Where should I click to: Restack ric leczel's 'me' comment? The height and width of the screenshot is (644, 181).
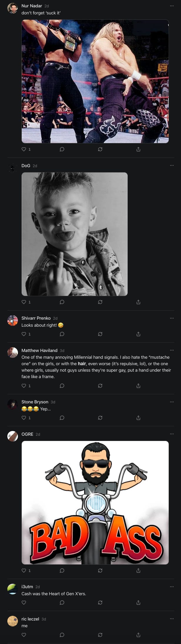[x=100, y=635]
